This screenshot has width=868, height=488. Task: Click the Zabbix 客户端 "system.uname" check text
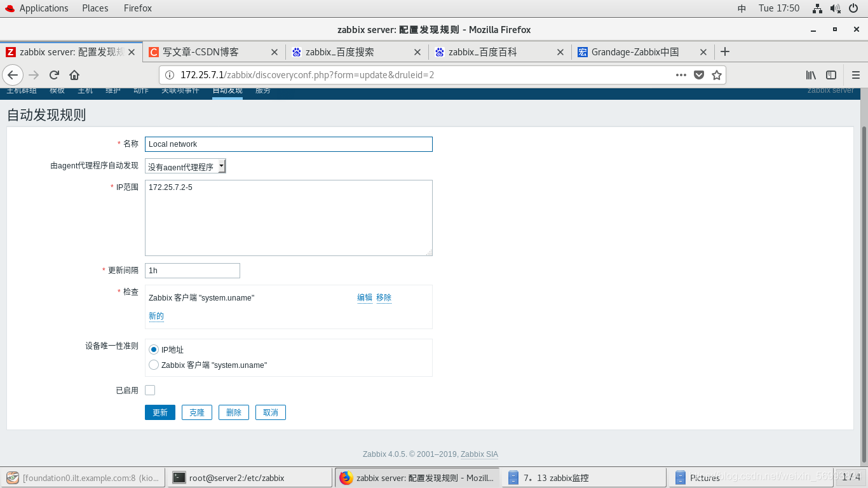[201, 298]
